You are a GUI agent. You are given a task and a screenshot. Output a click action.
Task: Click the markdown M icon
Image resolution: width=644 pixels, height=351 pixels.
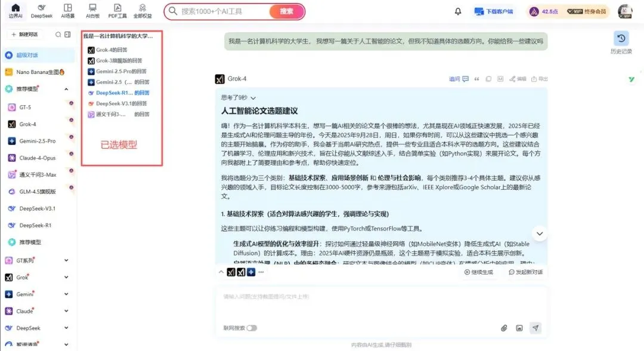(500, 79)
